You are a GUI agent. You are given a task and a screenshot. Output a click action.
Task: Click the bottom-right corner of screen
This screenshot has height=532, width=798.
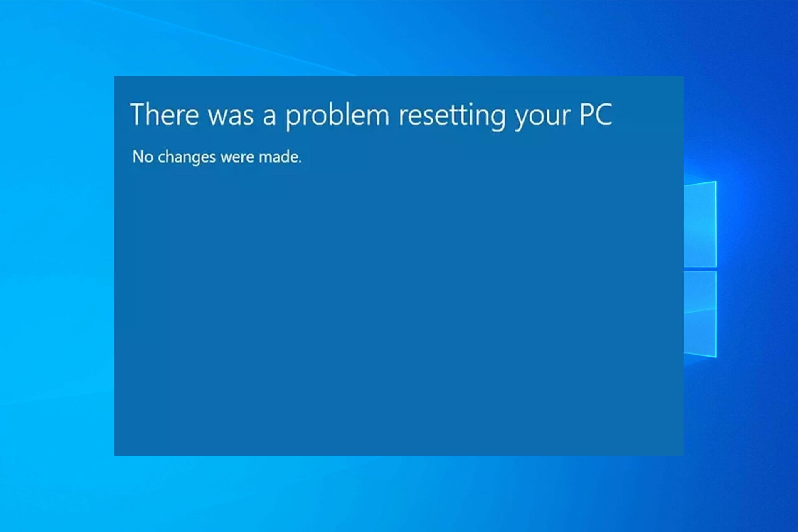(x=798, y=532)
